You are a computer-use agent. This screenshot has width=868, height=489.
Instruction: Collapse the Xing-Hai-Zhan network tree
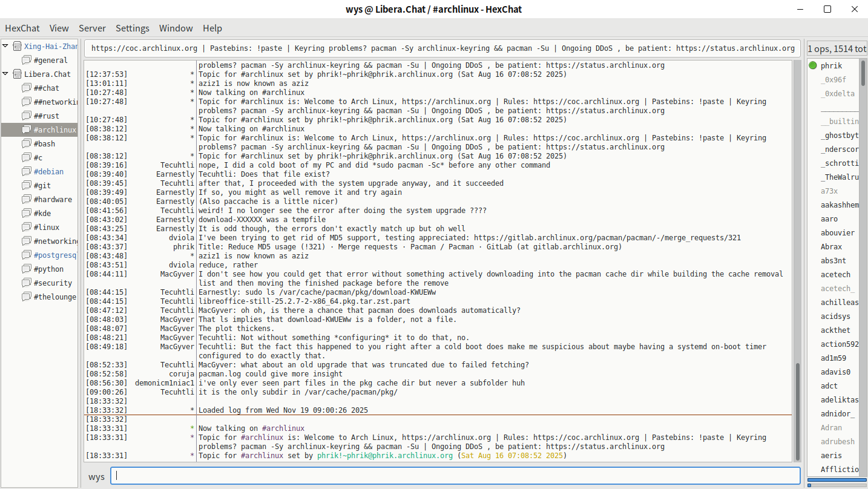point(5,47)
